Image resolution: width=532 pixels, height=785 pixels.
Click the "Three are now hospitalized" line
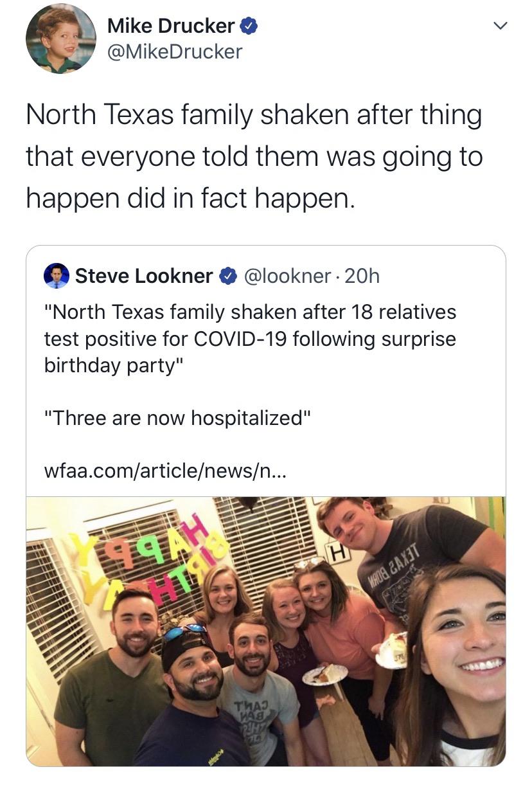point(177,418)
